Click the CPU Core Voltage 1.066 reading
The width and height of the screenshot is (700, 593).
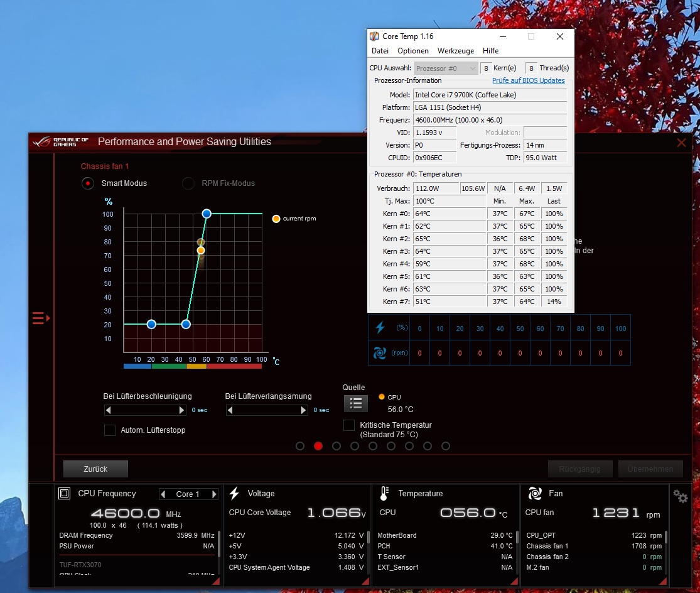(x=337, y=513)
